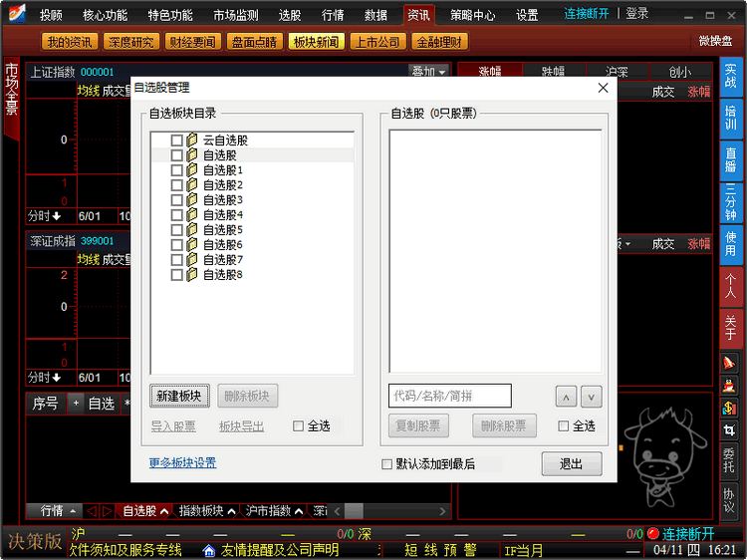Click the red connection status dot

point(652,533)
